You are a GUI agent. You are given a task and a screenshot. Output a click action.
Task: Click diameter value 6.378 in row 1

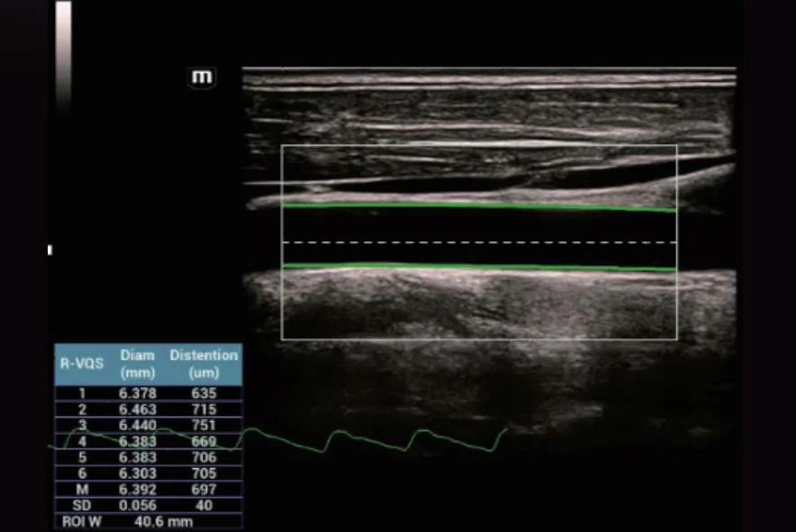tap(138, 392)
